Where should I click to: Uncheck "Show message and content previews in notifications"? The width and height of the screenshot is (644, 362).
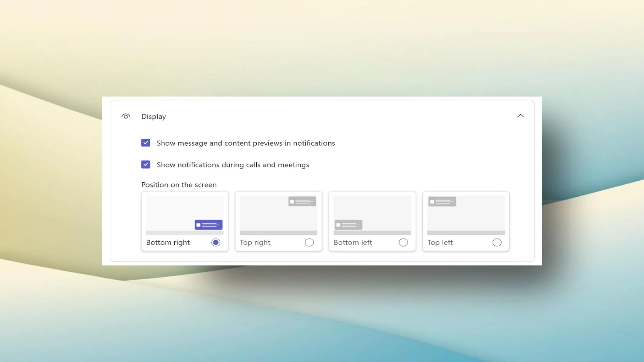pos(146,143)
